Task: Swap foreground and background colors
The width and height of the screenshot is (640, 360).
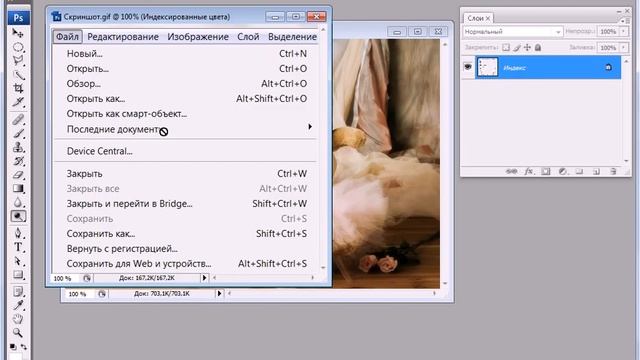Action: pyautogui.click(x=24, y=347)
